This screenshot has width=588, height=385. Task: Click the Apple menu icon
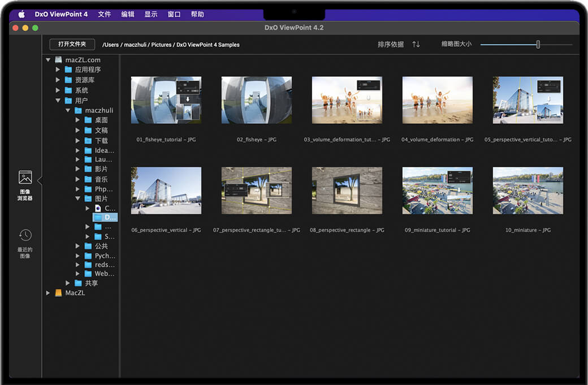tap(21, 14)
